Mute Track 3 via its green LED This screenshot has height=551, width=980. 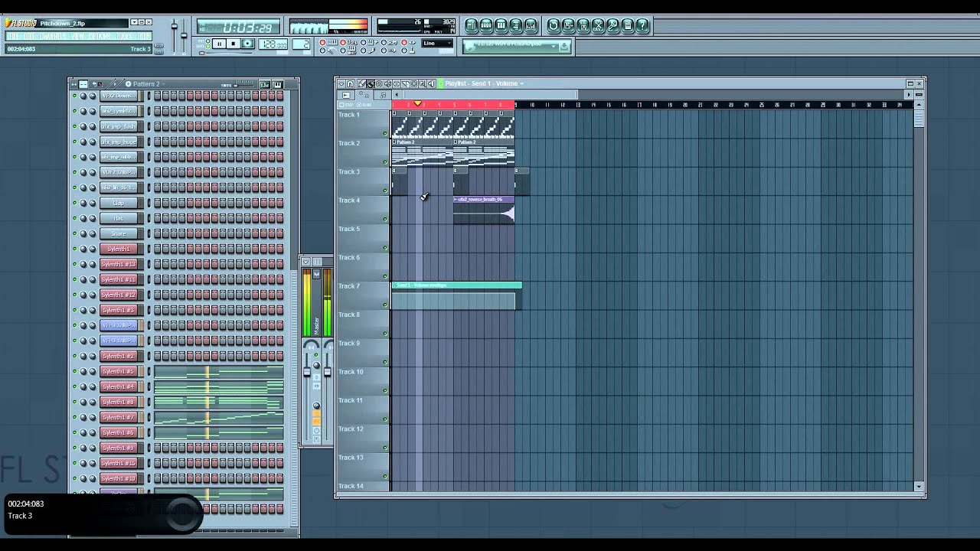coord(385,191)
